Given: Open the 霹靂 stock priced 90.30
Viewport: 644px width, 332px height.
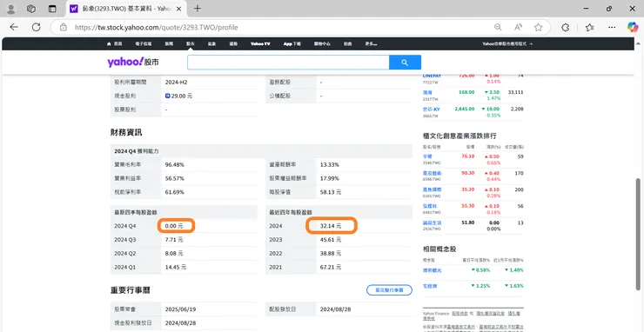Looking at the screenshot, I should coord(431,173).
